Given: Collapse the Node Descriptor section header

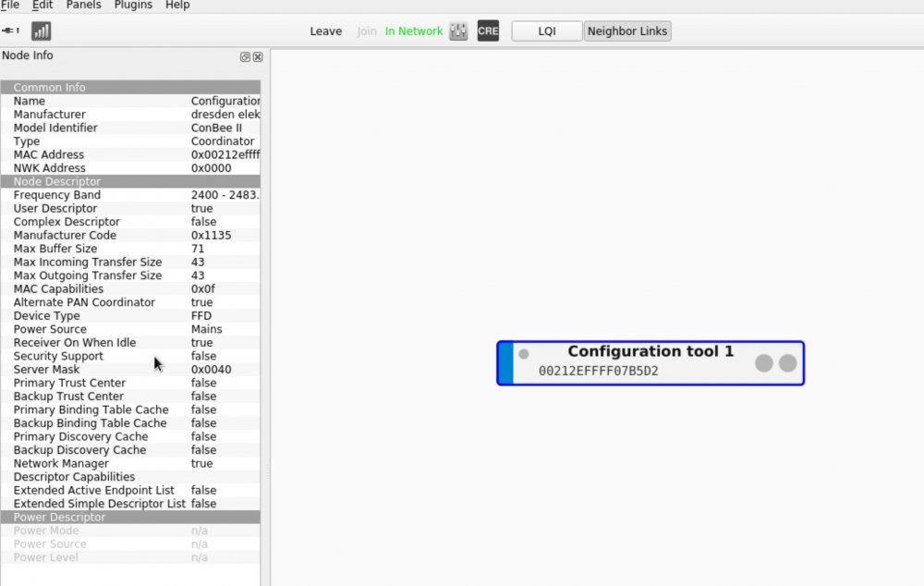Looking at the screenshot, I should click(x=130, y=181).
